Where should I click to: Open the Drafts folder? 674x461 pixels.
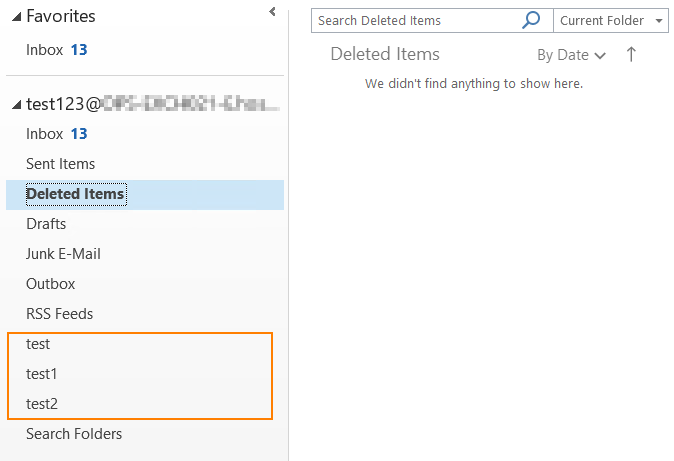(46, 224)
